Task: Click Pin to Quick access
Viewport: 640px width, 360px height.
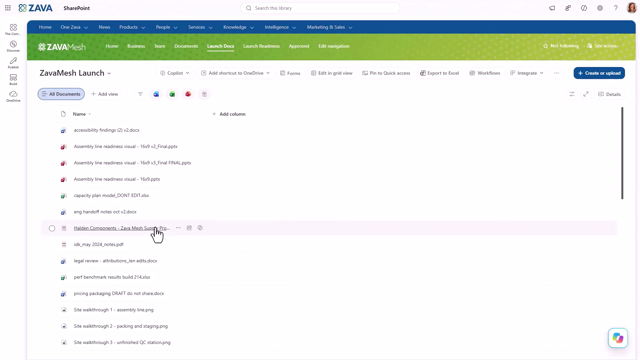Action: pos(386,73)
